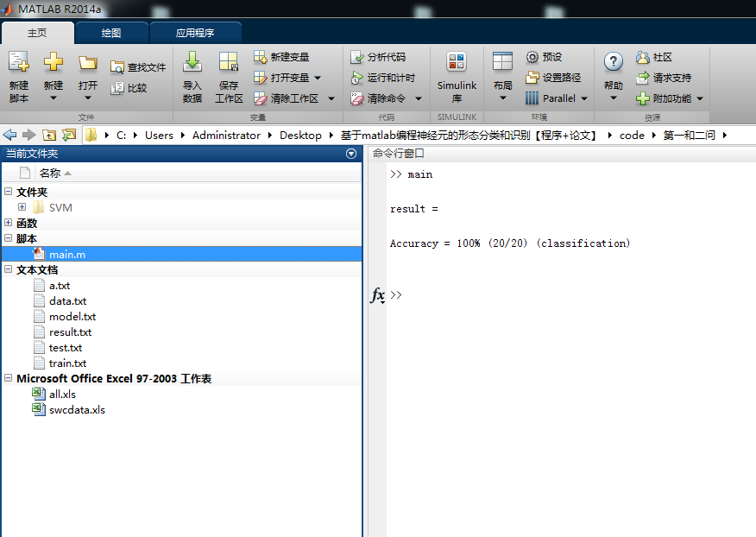756x537 pixels.
Task: Click Open Variable (打开变量)
Action: (281, 78)
